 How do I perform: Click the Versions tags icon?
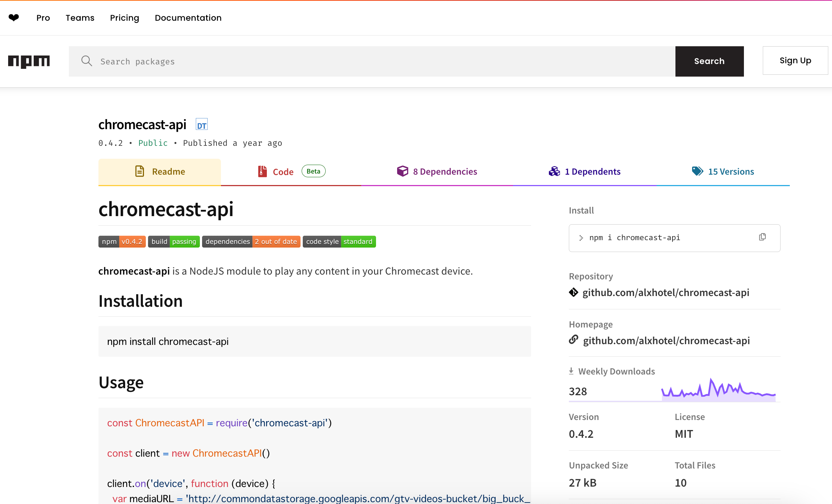point(698,171)
